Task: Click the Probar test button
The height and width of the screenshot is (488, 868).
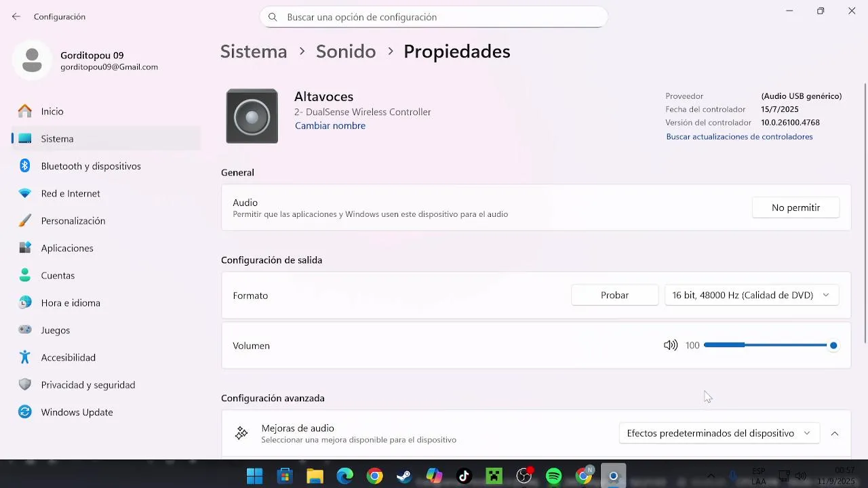Action: click(x=614, y=296)
